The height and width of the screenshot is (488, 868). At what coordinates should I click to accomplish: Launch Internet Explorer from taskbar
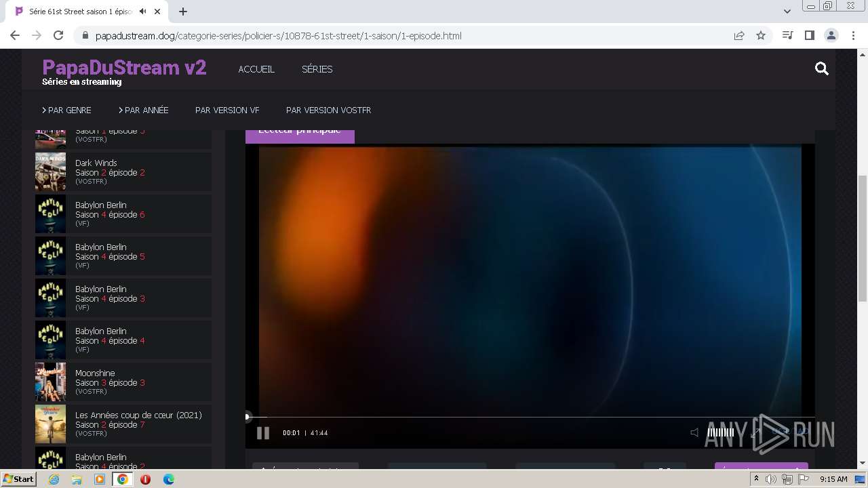point(54,479)
